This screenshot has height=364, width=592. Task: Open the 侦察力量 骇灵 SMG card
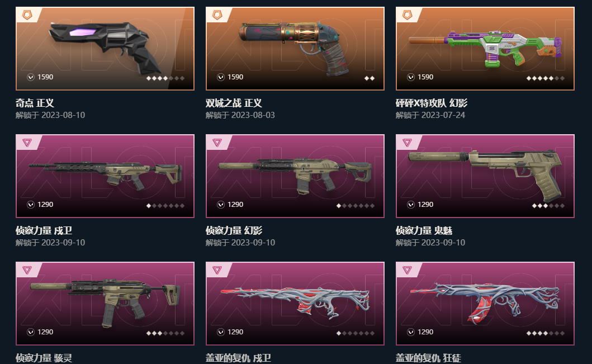pos(105,304)
